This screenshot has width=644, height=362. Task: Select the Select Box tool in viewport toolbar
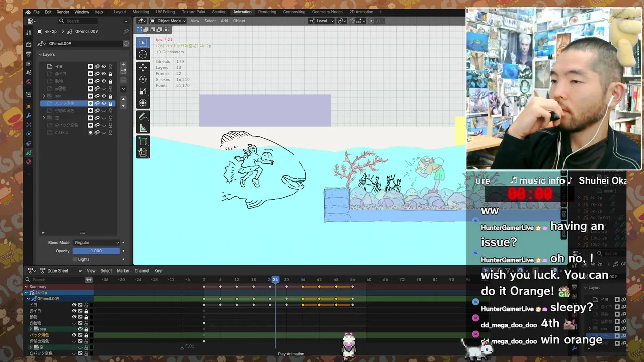[x=143, y=43]
